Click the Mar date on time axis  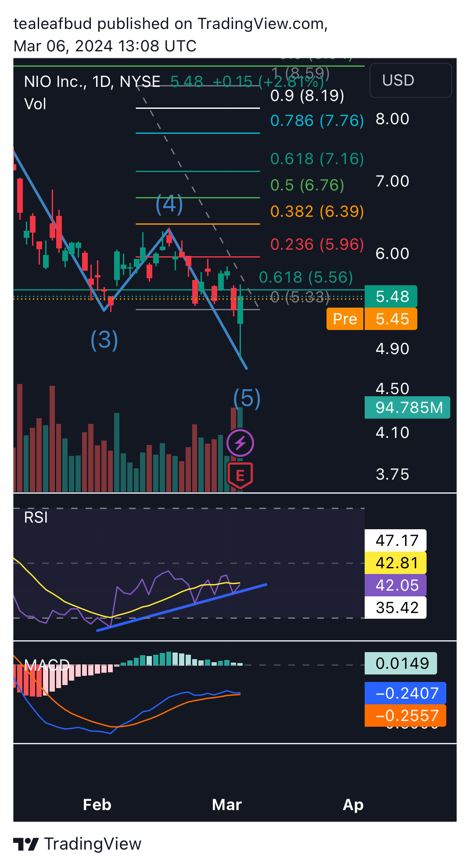coord(227,805)
